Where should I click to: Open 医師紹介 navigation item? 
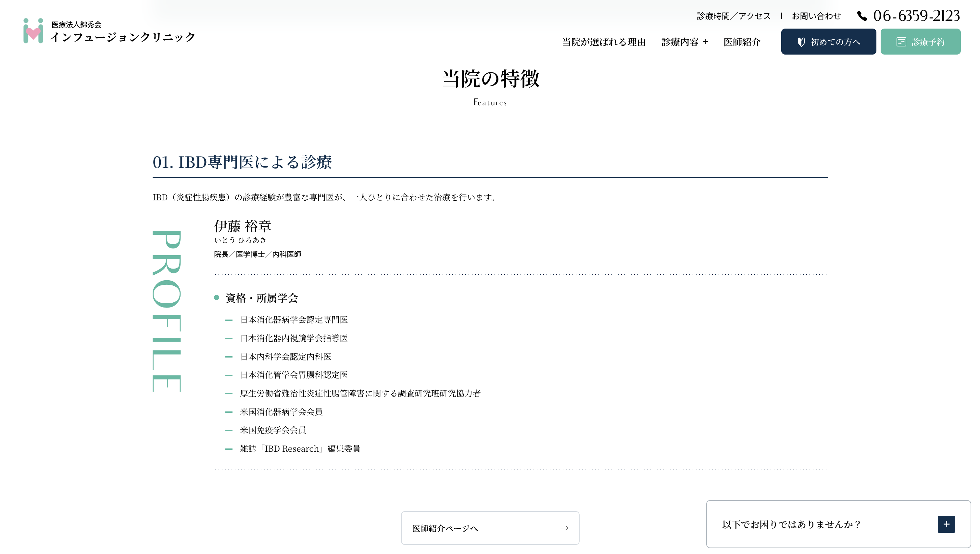tap(742, 42)
